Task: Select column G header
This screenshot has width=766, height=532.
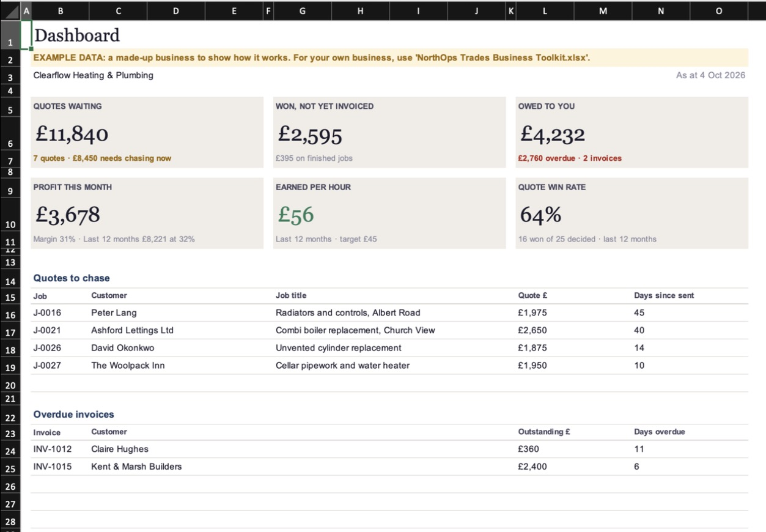Action: click(x=302, y=10)
